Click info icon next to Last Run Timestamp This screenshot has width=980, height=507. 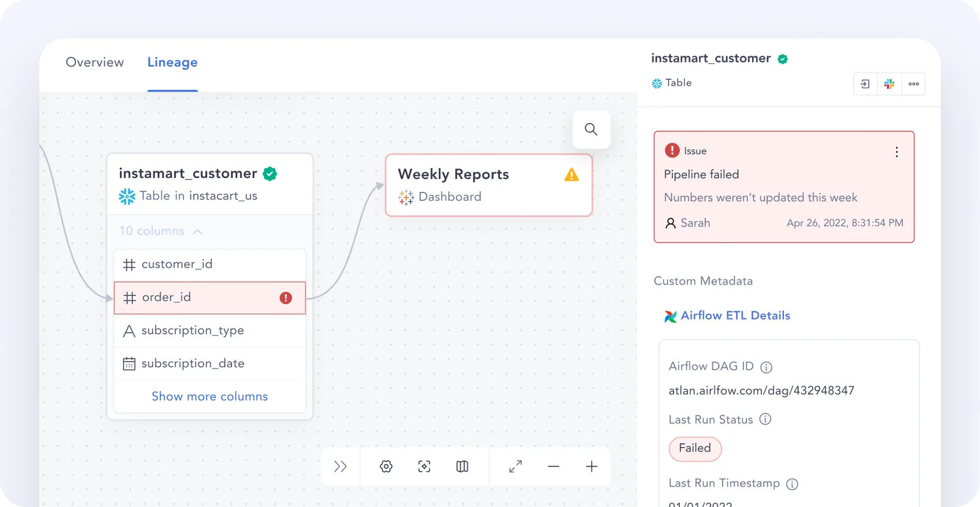792,484
